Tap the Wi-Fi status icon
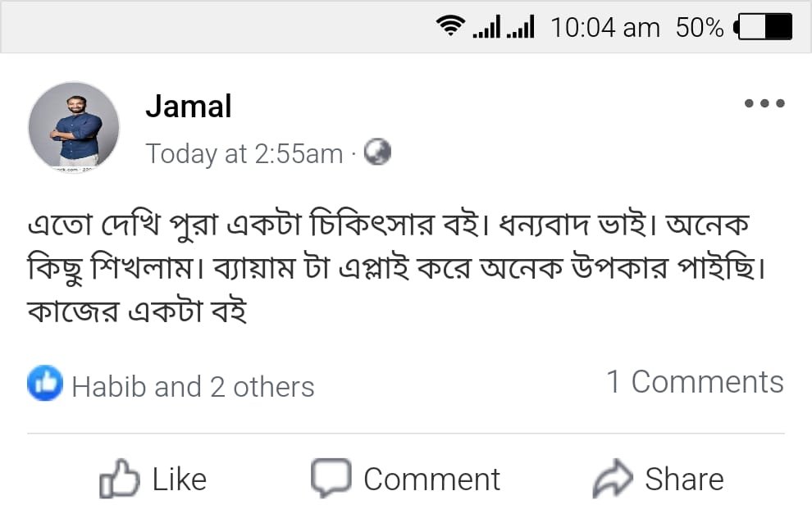 449,27
